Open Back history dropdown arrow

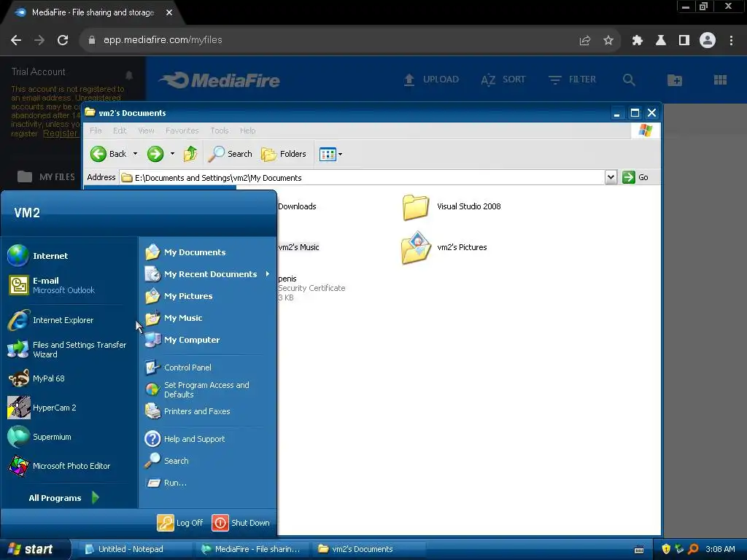pos(135,154)
